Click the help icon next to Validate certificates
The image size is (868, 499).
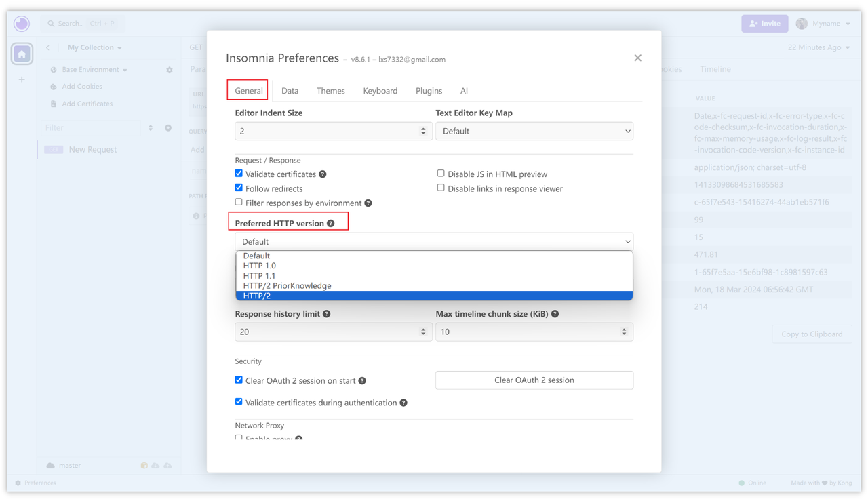coord(323,174)
